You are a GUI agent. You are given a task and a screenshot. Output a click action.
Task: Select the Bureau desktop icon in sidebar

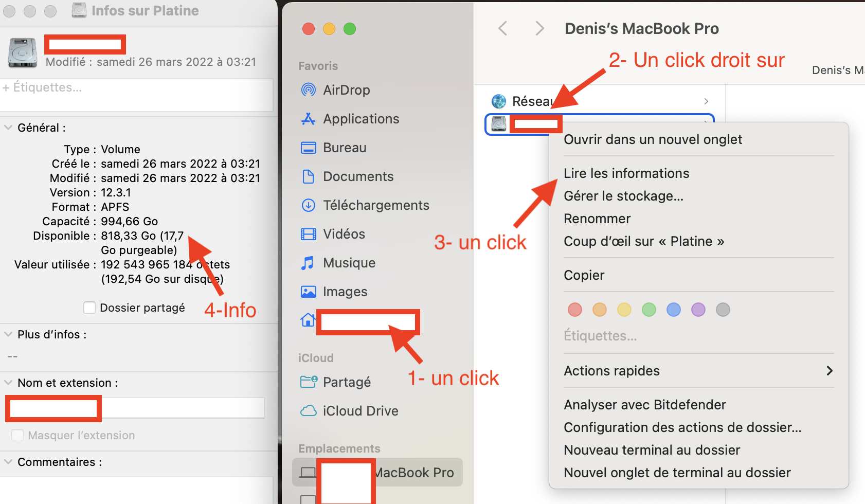pos(308,148)
